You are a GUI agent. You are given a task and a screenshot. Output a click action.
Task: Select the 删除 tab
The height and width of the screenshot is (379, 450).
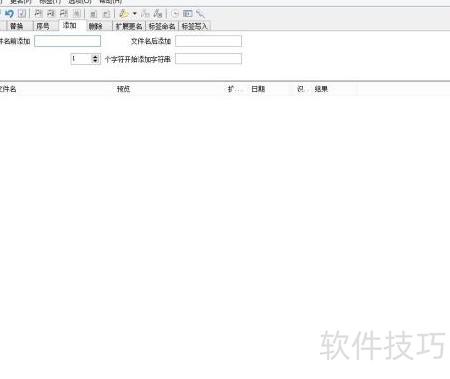96,26
